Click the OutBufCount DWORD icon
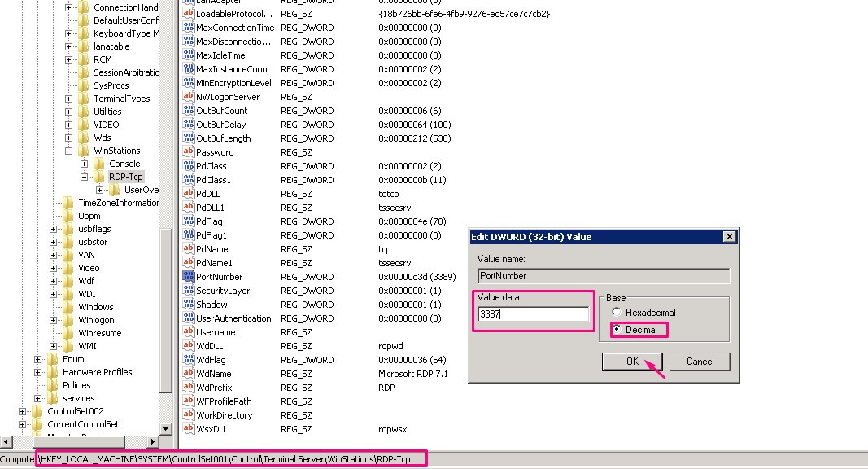The width and height of the screenshot is (868, 469). [x=188, y=110]
